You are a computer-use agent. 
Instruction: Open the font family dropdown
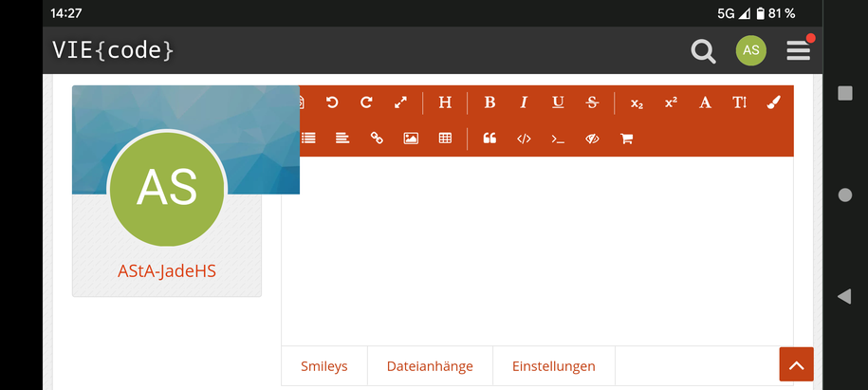[705, 102]
